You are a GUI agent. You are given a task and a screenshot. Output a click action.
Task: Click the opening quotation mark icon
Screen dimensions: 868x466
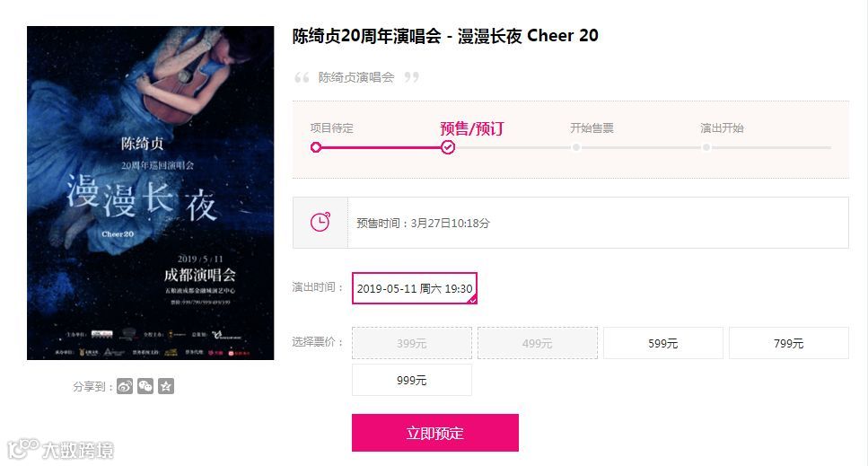tap(302, 77)
